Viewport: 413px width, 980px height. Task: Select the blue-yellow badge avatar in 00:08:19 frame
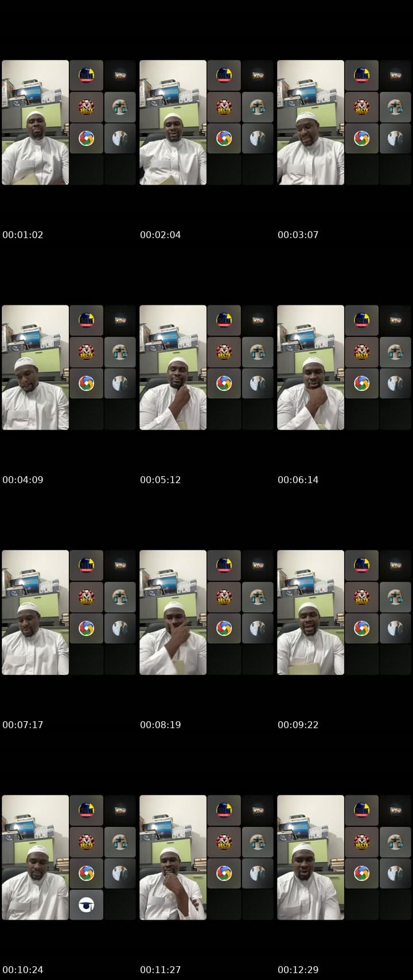coord(224,566)
